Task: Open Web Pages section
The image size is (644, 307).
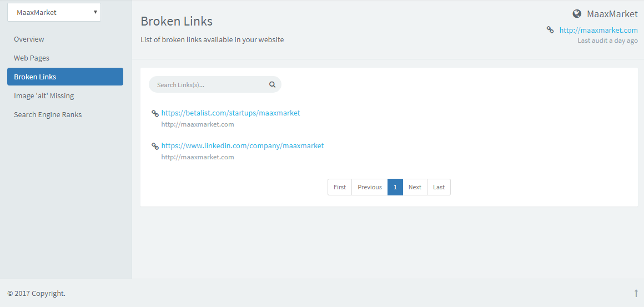Action: [x=32, y=58]
